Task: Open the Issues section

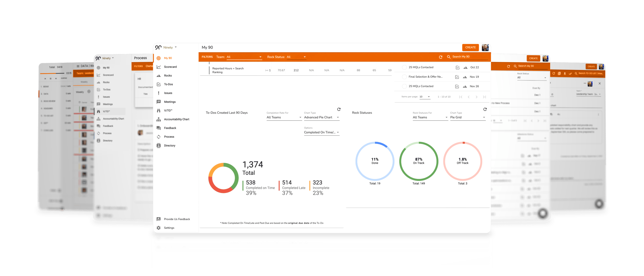Action: click(168, 93)
